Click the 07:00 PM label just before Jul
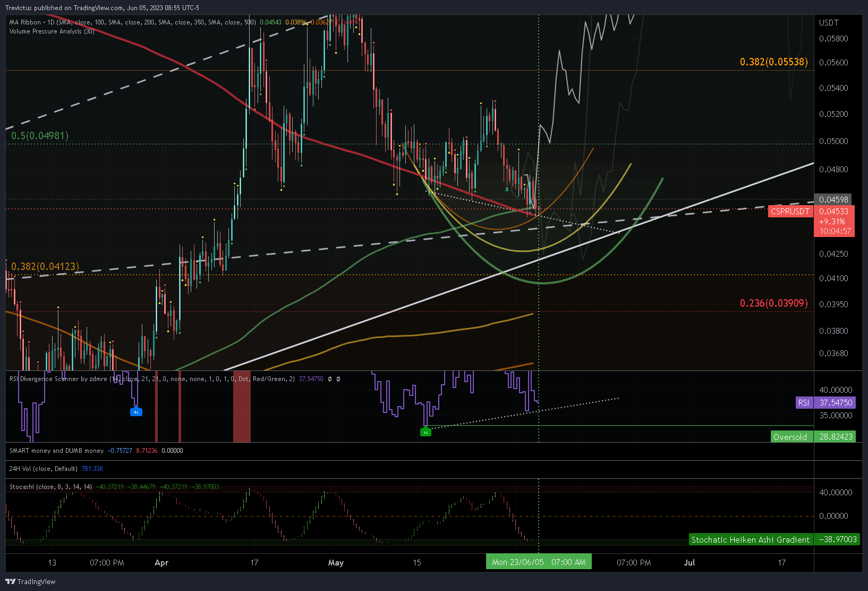This screenshot has width=868, height=591. pos(634,562)
